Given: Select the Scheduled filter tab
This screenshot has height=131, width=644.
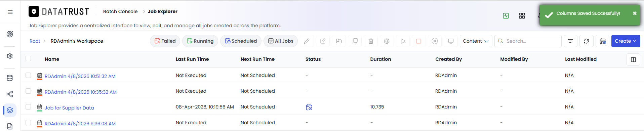Looking at the screenshot, I should click(x=241, y=41).
